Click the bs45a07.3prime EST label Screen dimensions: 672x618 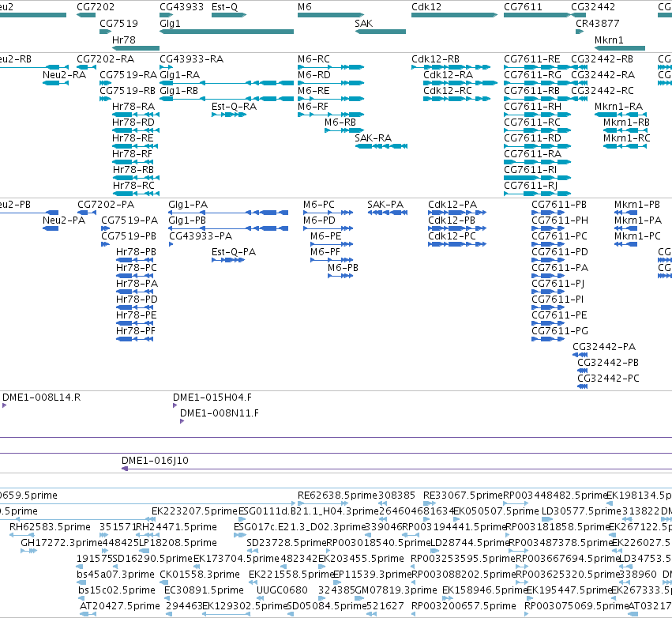[115, 575]
